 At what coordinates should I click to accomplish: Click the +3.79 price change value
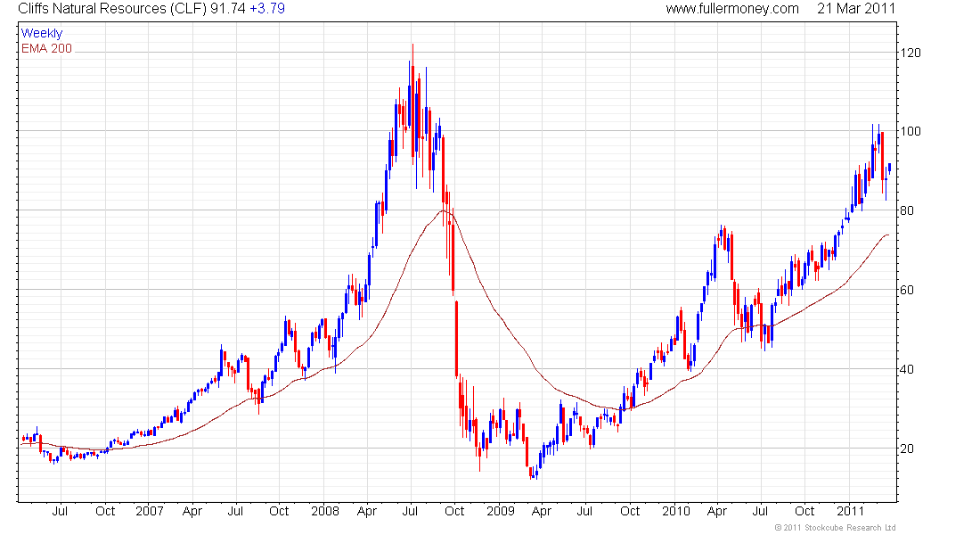point(267,9)
